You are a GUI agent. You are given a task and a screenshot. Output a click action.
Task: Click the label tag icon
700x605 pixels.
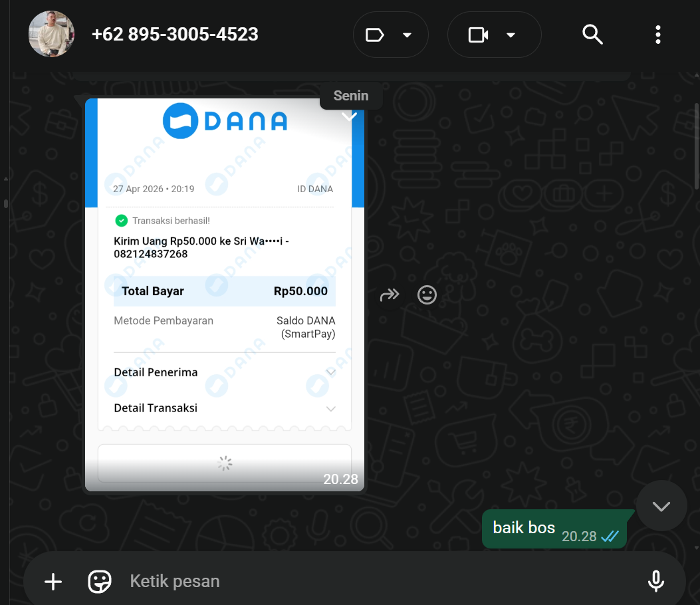click(x=374, y=35)
